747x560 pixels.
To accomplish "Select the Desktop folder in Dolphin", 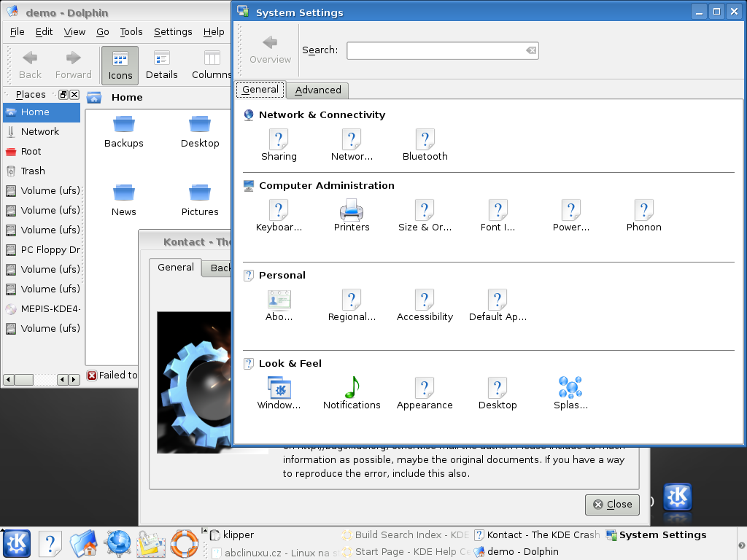I will [200, 132].
